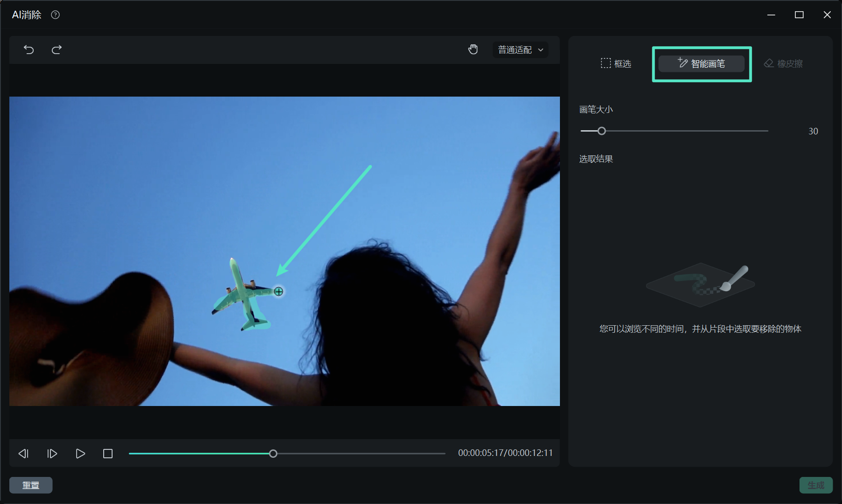The height and width of the screenshot is (504, 842).
Task: Select the hand pan tool
Action: (x=473, y=49)
